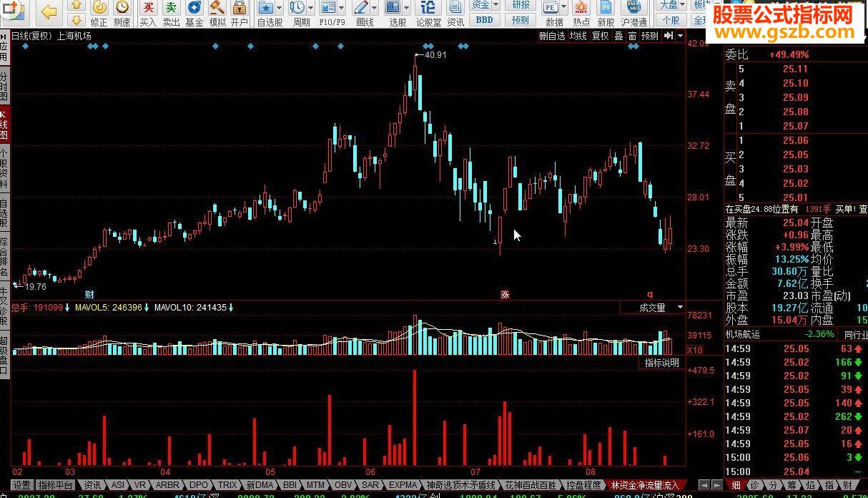This screenshot has height=498, width=868.
Task: Open the 资讯 news toolbar icon
Action: [x=455, y=7]
